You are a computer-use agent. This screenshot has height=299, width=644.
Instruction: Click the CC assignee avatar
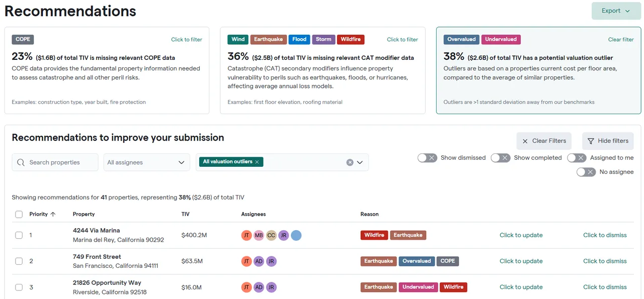(x=271, y=235)
